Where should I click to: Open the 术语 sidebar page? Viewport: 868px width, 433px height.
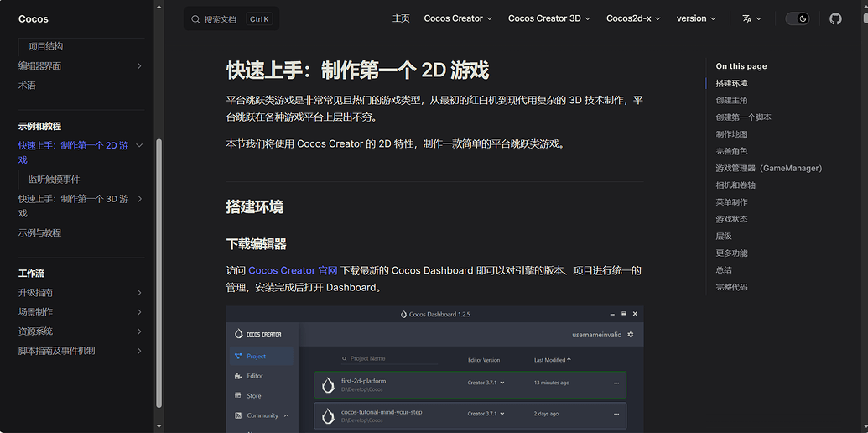coord(27,86)
